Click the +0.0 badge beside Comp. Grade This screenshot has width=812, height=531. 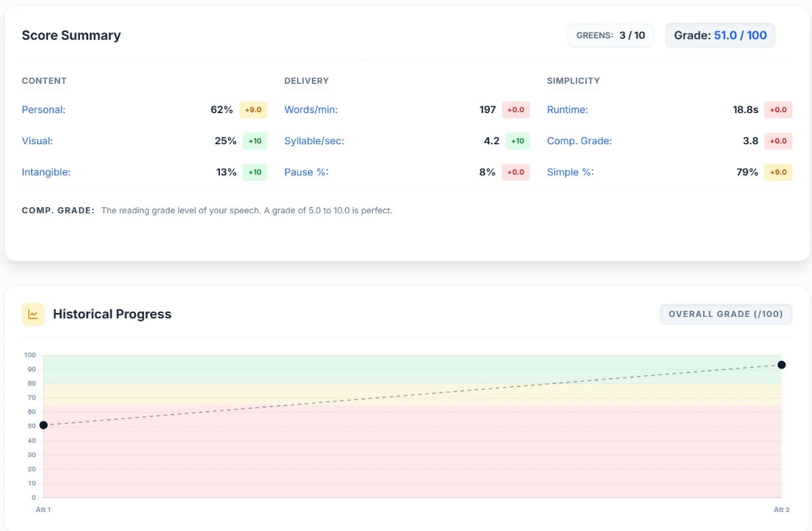coord(778,141)
